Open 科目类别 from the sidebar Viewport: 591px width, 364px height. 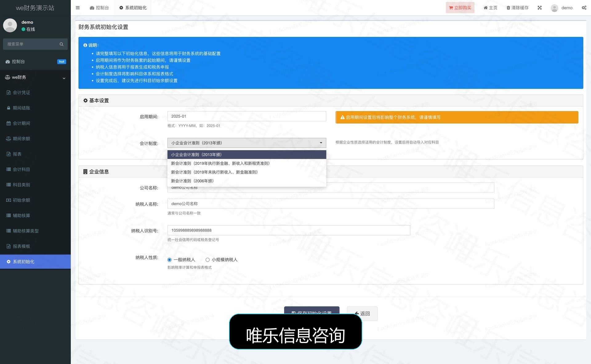(x=35, y=185)
